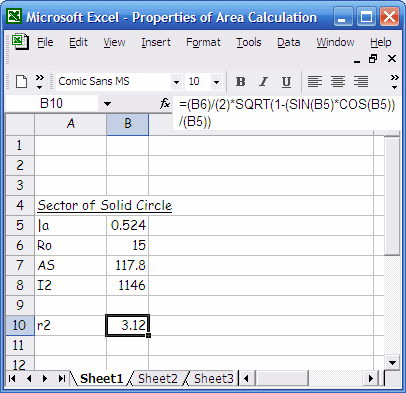406x393 pixels.
Task: Open the font size dropdown
Action: (x=216, y=82)
